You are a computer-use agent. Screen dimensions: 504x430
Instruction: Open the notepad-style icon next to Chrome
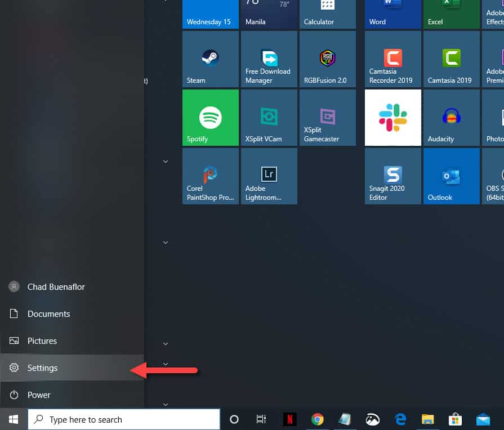345,419
